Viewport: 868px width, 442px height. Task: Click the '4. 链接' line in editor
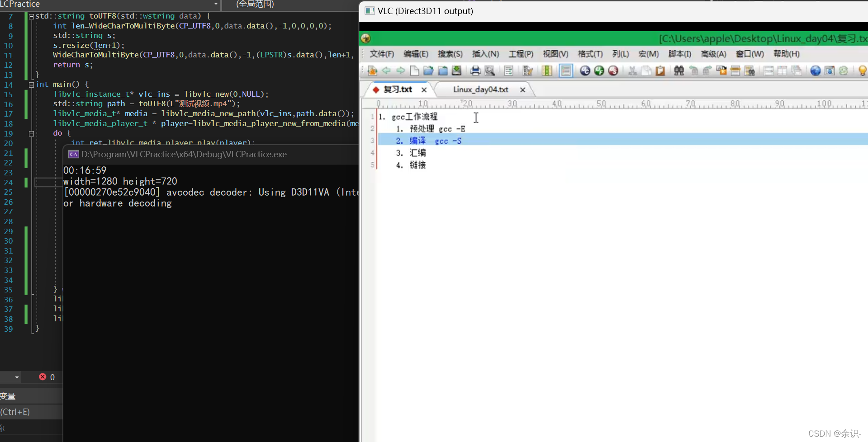(x=411, y=165)
